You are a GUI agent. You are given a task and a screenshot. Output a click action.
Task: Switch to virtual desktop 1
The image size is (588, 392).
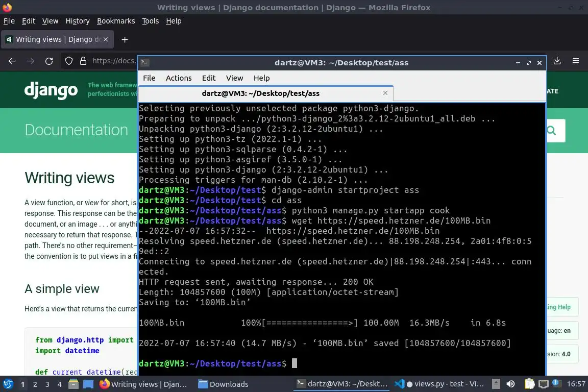(x=23, y=384)
